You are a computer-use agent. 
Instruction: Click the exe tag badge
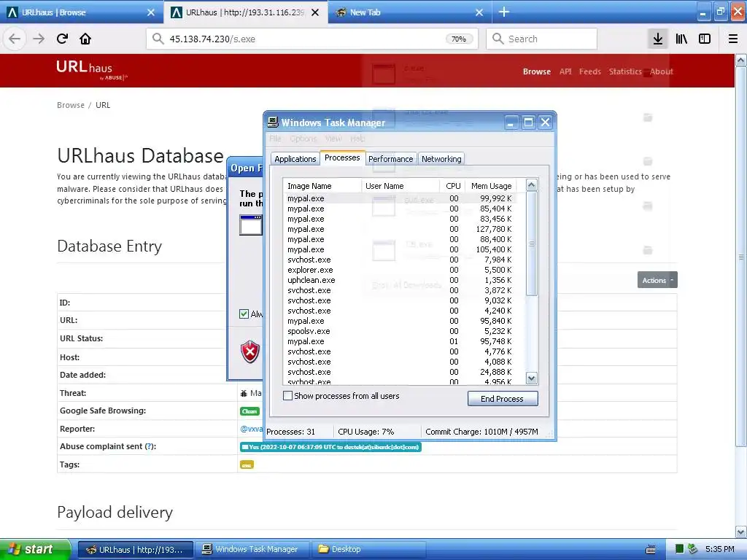click(247, 464)
